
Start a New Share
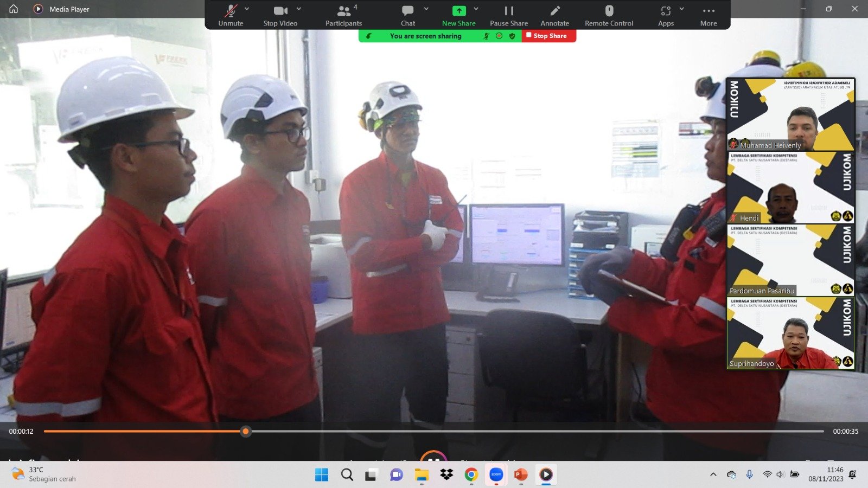click(458, 15)
